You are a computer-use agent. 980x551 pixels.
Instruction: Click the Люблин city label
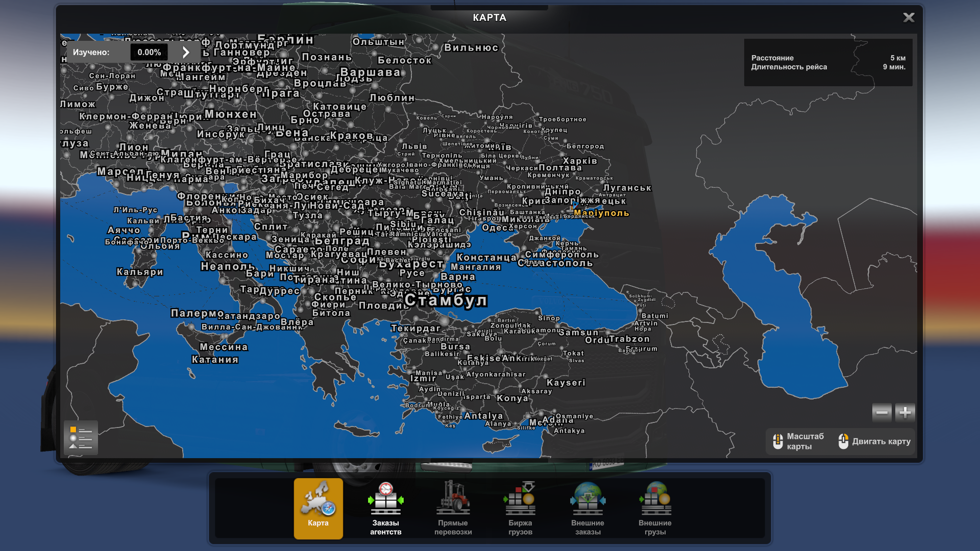coord(392,97)
